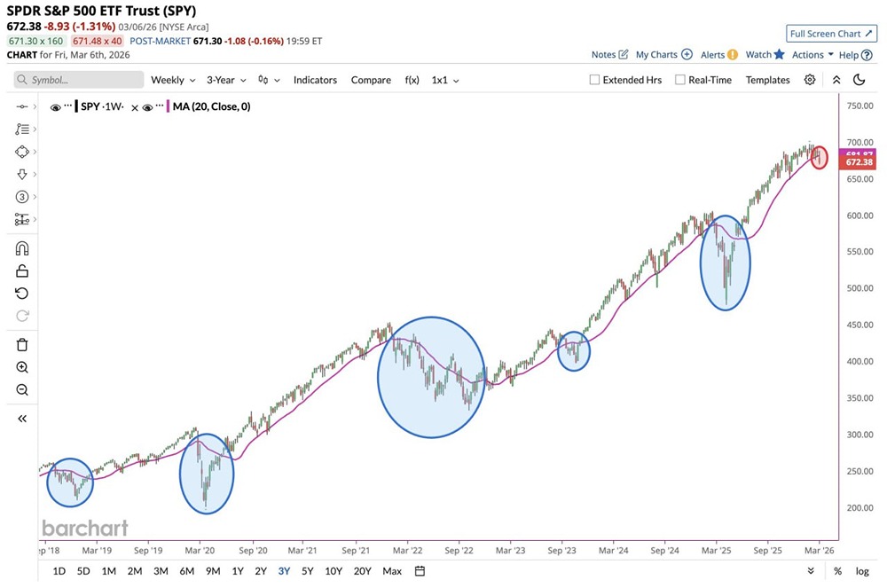Switch to dark mode with the moon icon

[x=858, y=80]
